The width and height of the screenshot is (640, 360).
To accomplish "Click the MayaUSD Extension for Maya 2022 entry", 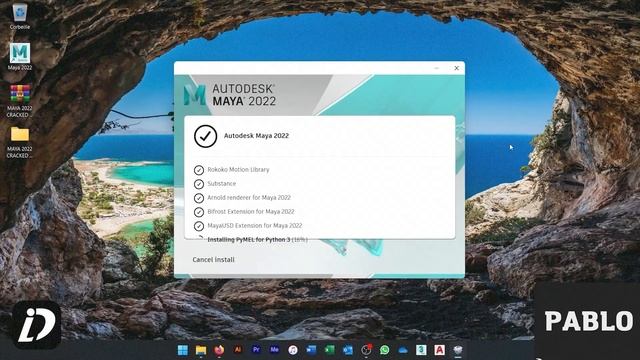I will point(255,225).
